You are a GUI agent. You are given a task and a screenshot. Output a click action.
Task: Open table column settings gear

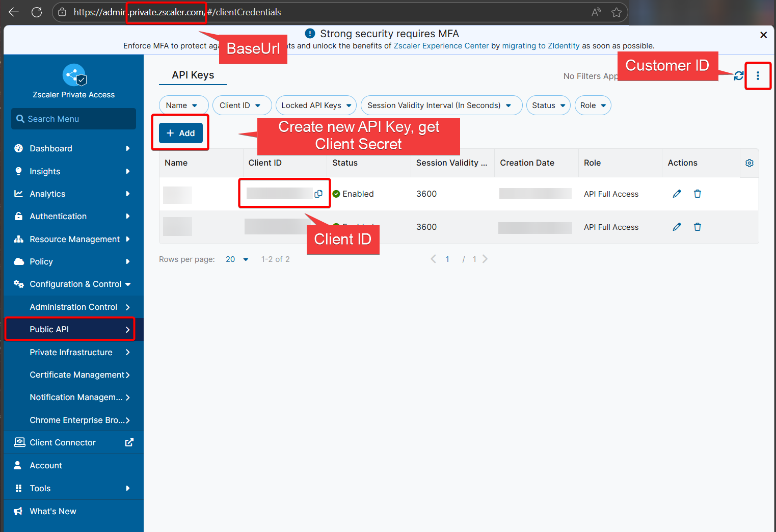coord(749,163)
